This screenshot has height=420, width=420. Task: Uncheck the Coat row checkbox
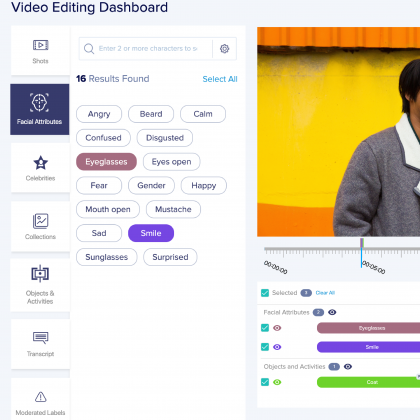(265, 382)
